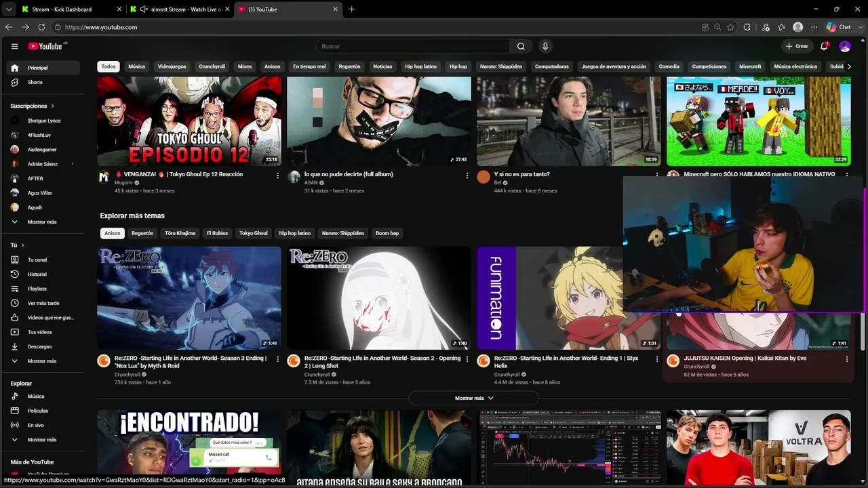The height and width of the screenshot is (488, 868).
Task: Click the browser address bar URL
Action: [101, 27]
